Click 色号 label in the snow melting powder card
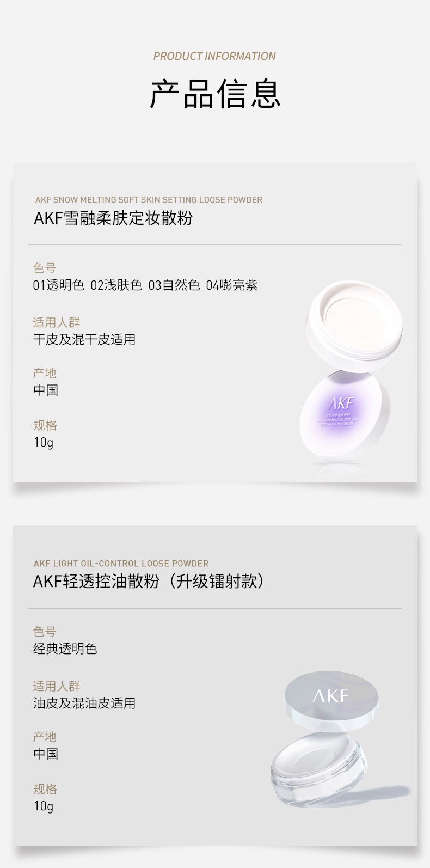Viewport: 430px width, 868px height. tap(45, 268)
